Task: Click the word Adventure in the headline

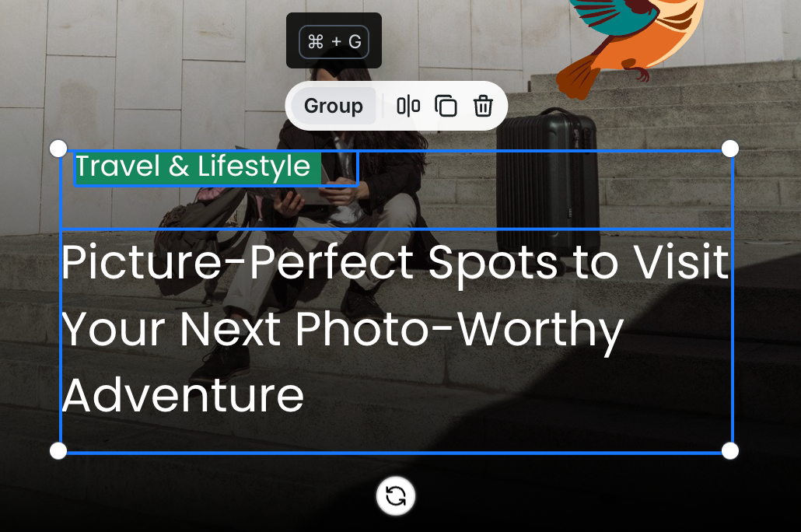Action: 183,396
